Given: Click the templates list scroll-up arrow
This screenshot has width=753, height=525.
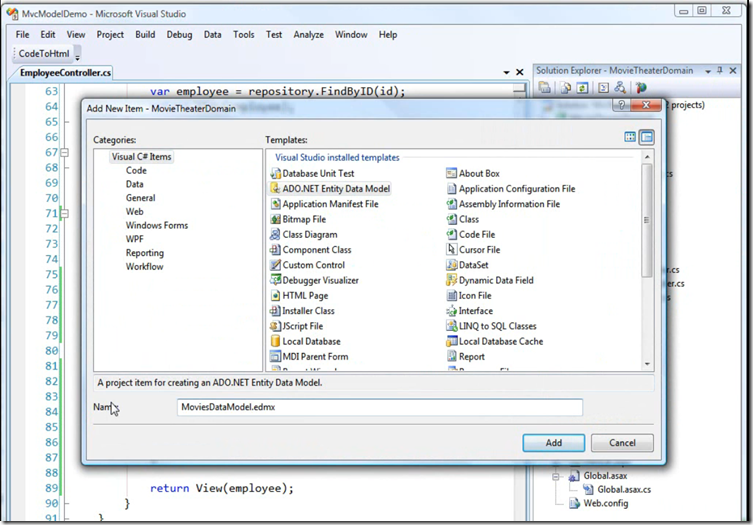Looking at the screenshot, I should coord(647,157).
